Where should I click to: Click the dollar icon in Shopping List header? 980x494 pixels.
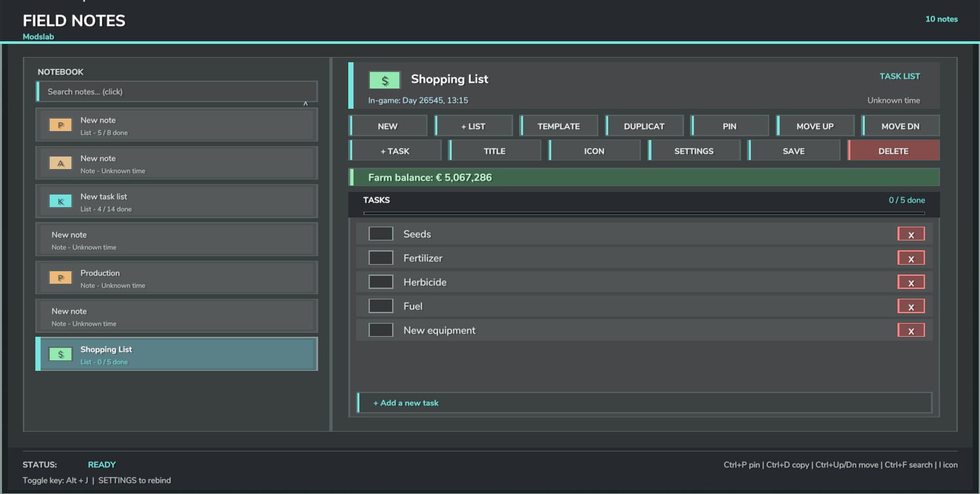click(385, 81)
